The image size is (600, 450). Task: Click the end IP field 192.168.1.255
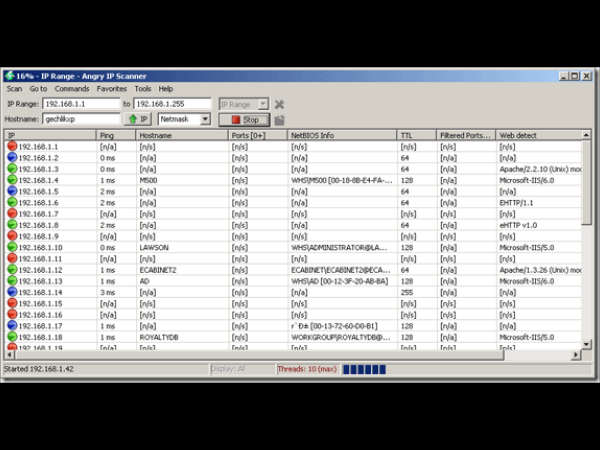coord(172,104)
